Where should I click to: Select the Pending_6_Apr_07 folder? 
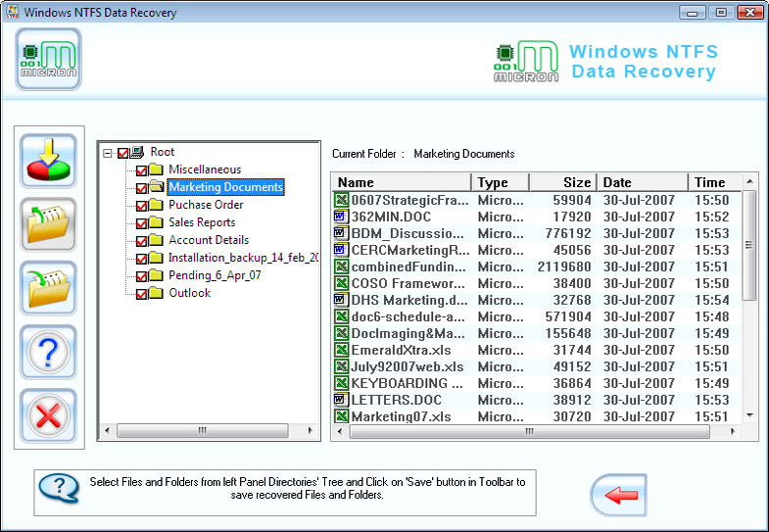tap(215, 275)
